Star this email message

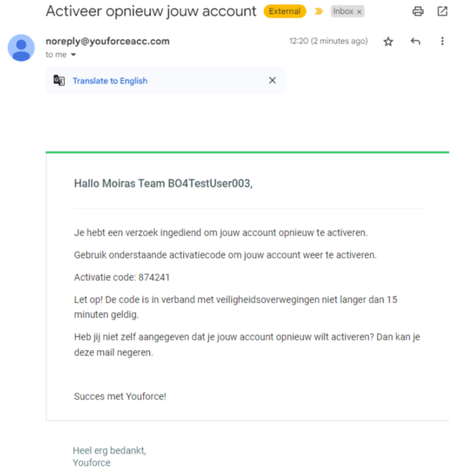(388, 42)
